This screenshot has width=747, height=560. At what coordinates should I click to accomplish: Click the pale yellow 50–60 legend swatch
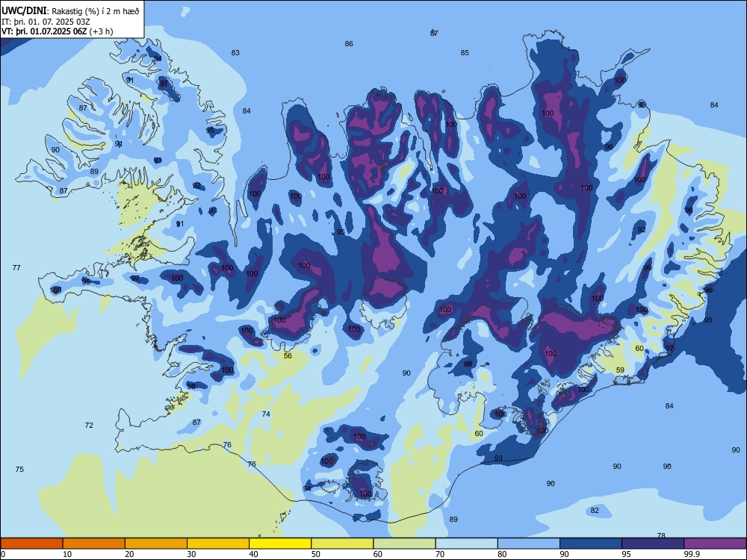coord(342,544)
